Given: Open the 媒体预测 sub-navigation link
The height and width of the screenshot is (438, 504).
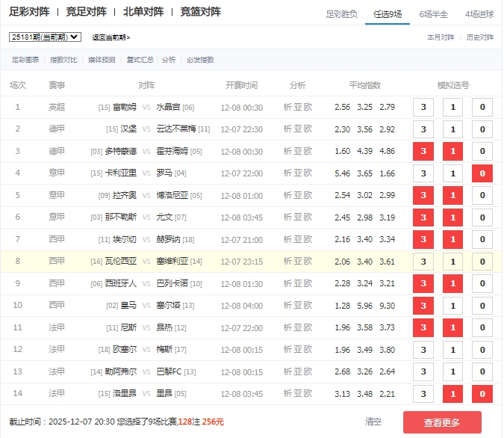Looking at the screenshot, I should (x=102, y=60).
